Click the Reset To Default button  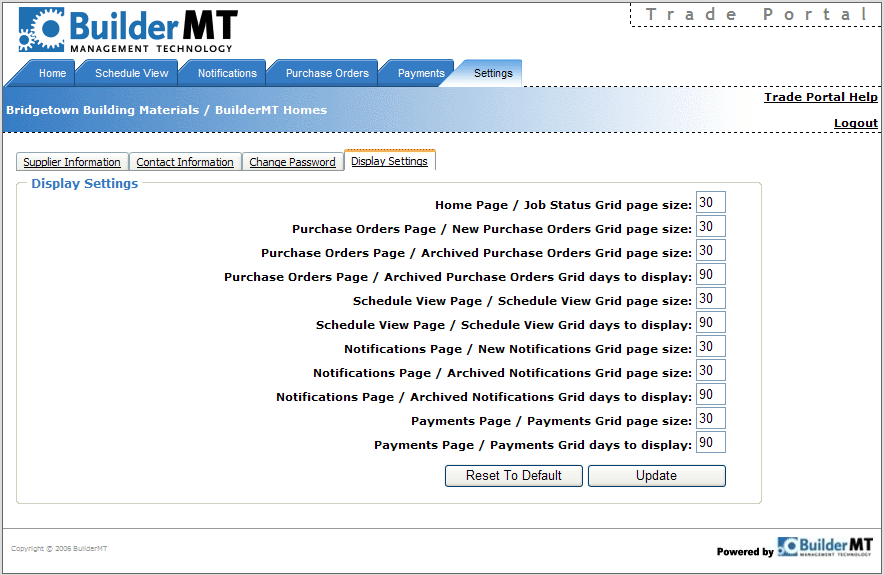click(514, 476)
